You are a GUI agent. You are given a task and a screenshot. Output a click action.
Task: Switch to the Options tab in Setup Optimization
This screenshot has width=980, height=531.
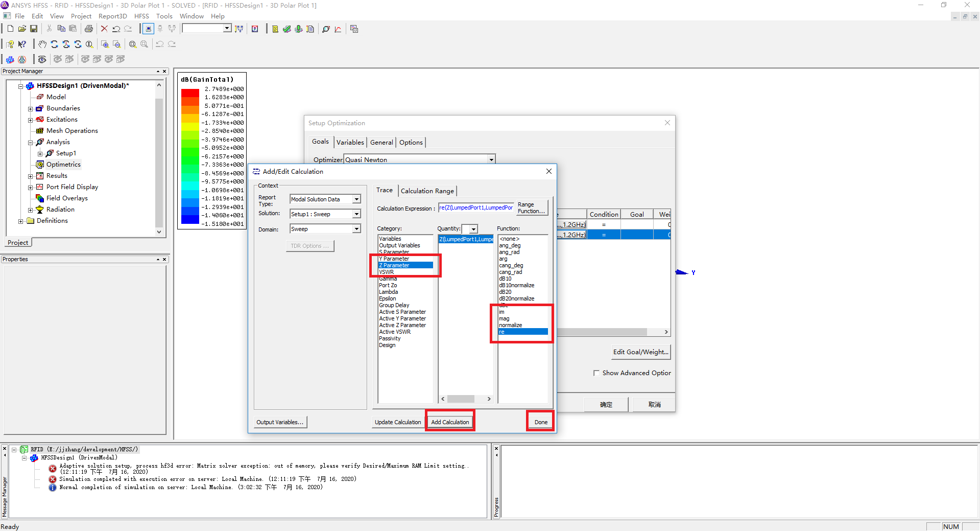(411, 142)
